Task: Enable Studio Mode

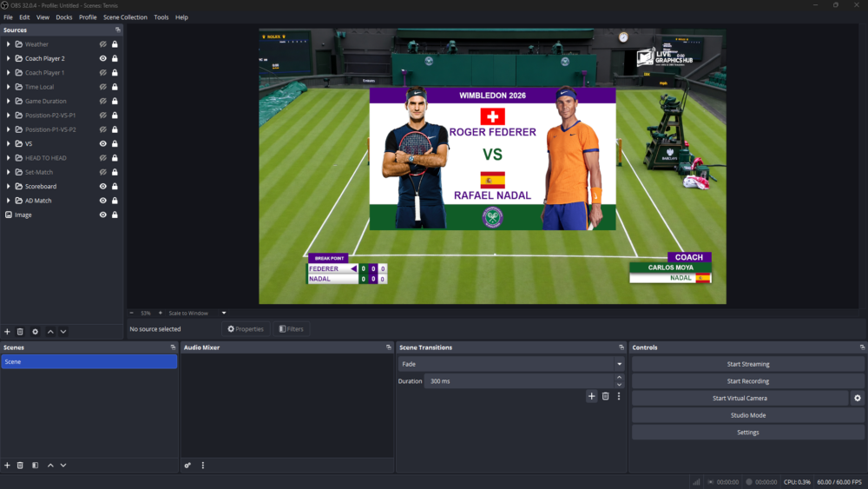Action: point(748,415)
